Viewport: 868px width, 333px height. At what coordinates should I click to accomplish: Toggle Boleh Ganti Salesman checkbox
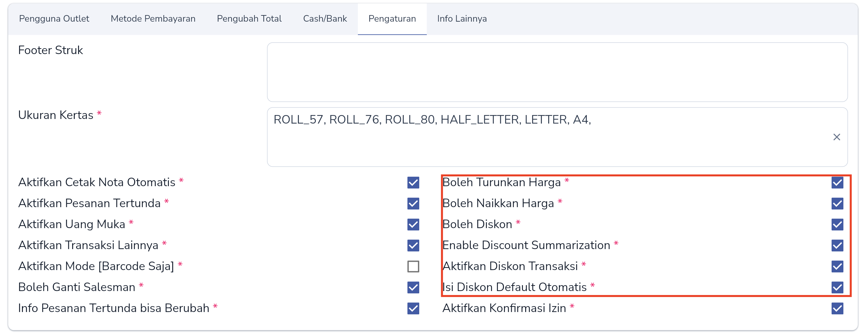pyautogui.click(x=413, y=287)
